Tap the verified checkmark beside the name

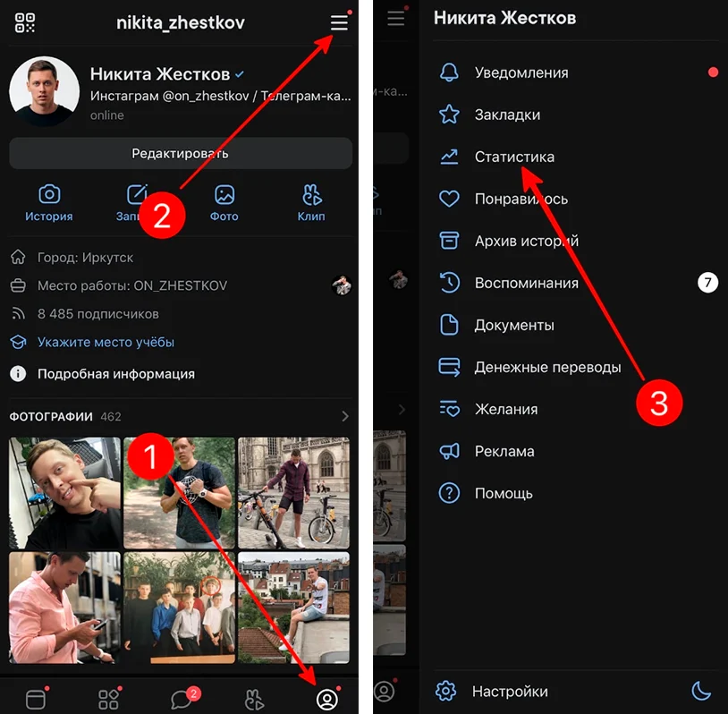[x=240, y=74]
